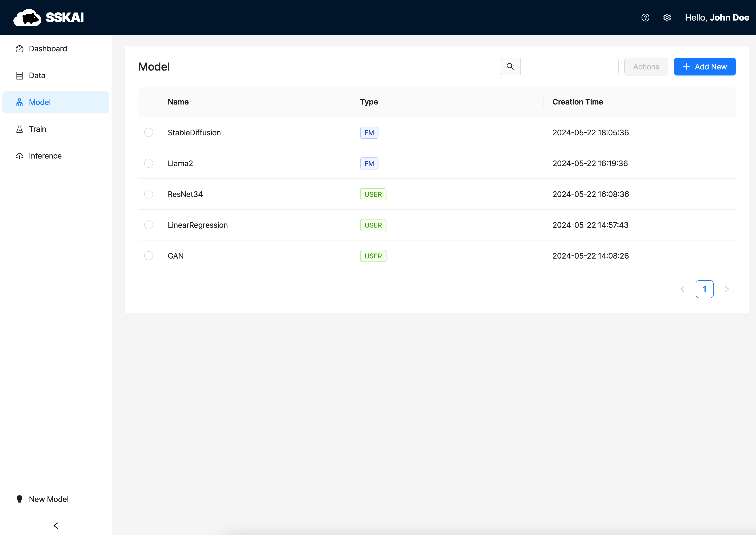Click pagination page number 1
This screenshot has height=535, width=756.
click(704, 289)
